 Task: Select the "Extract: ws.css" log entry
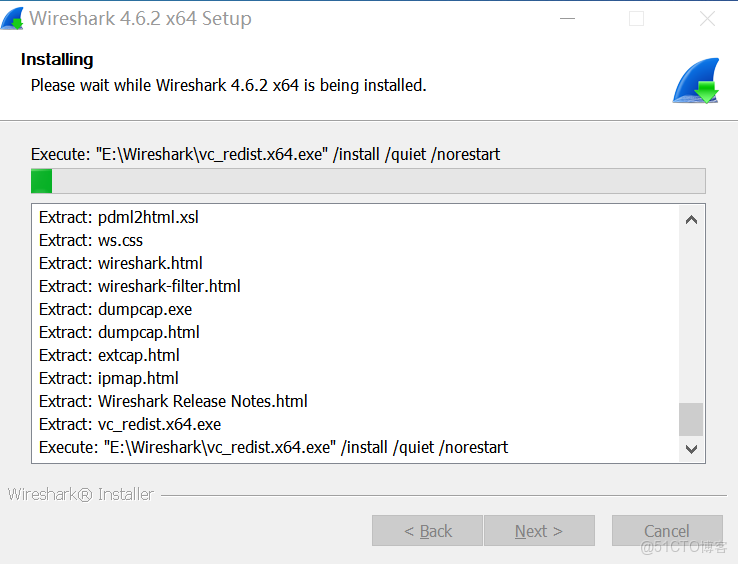[91, 240]
